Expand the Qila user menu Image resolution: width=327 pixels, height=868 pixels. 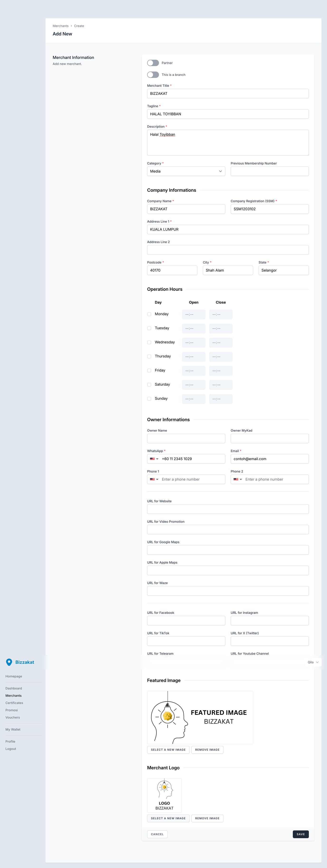tap(313, 662)
